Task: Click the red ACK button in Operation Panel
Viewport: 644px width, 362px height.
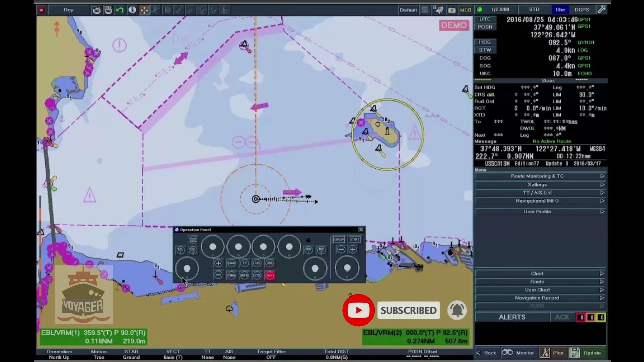Action: pos(270,275)
